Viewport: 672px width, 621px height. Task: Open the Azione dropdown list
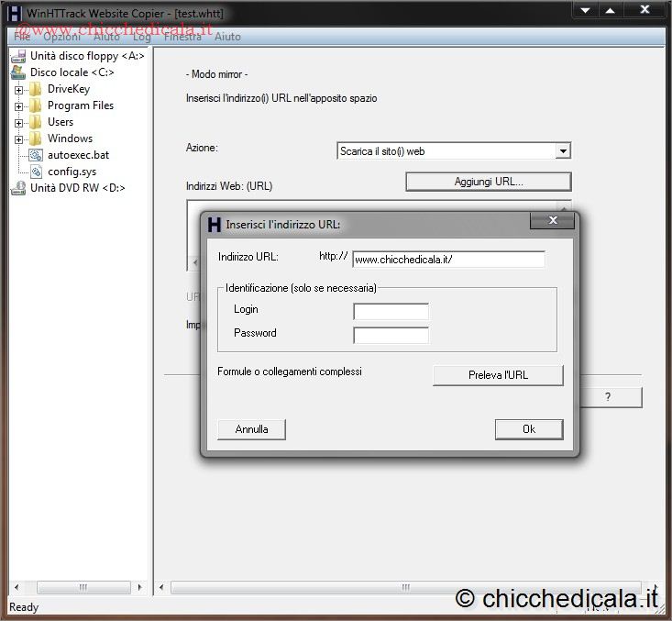click(x=563, y=151)
